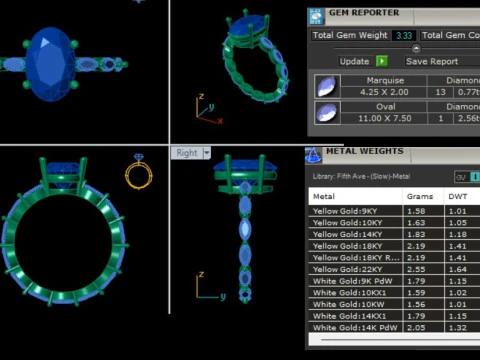Click the Diamond type cell in Marquise row
This screenshot has width=480, height=360.
point(454,80)
